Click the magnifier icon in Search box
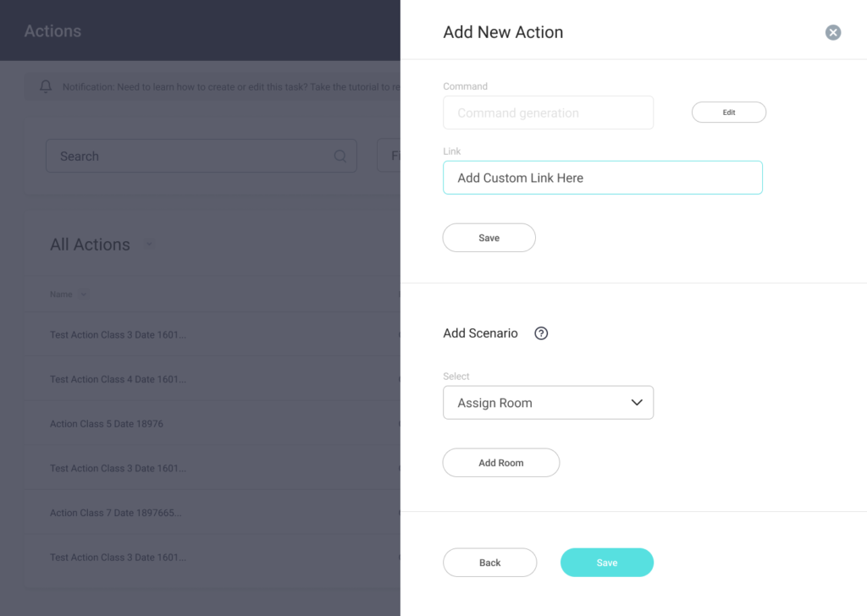The width and height of the screenshot is (867, 616). 340,157
